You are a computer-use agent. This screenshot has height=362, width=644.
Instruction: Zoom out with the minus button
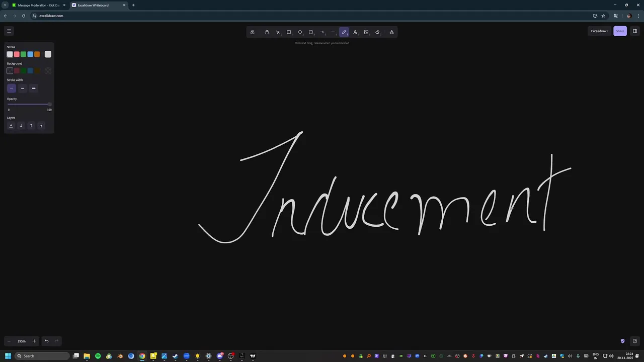(9, 341)
